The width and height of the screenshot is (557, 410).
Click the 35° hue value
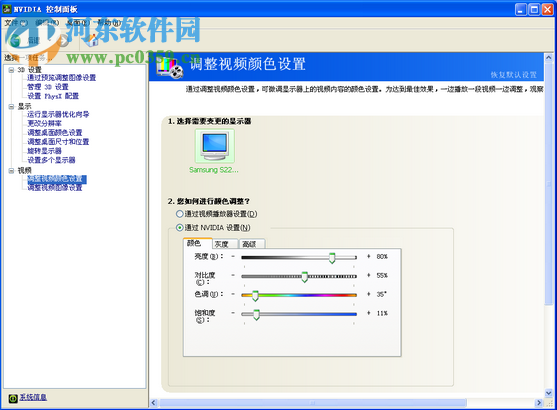click(382, 294)
